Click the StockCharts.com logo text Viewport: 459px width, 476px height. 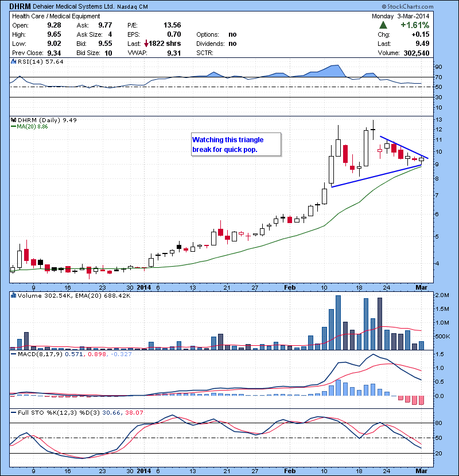[407, 6]
